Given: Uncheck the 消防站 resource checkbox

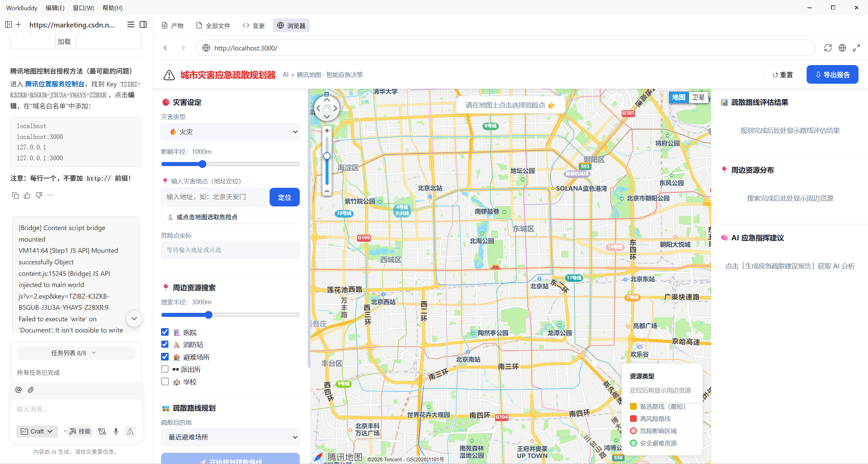Looking at the screenshot, I should click(x=165, y=344).
